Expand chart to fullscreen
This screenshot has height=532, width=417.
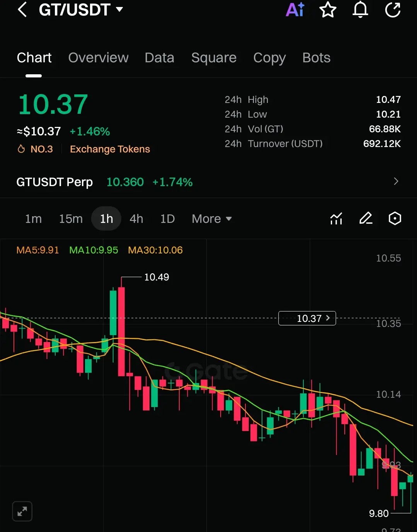(x=22, y=511)
